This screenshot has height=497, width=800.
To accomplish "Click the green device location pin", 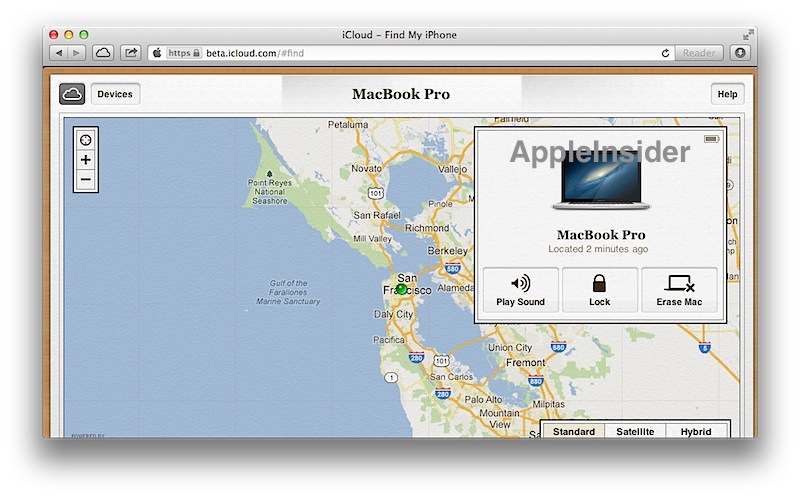I will (402, 289).
